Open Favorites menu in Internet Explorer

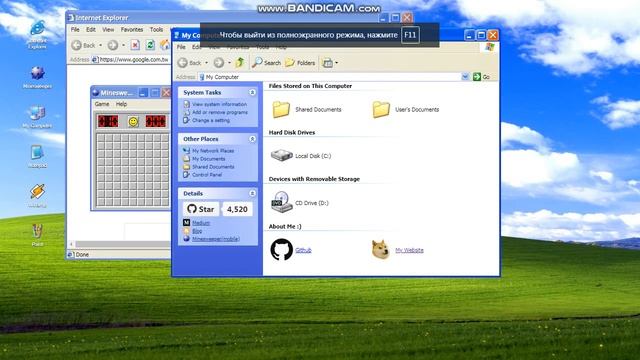click(132, 30)
